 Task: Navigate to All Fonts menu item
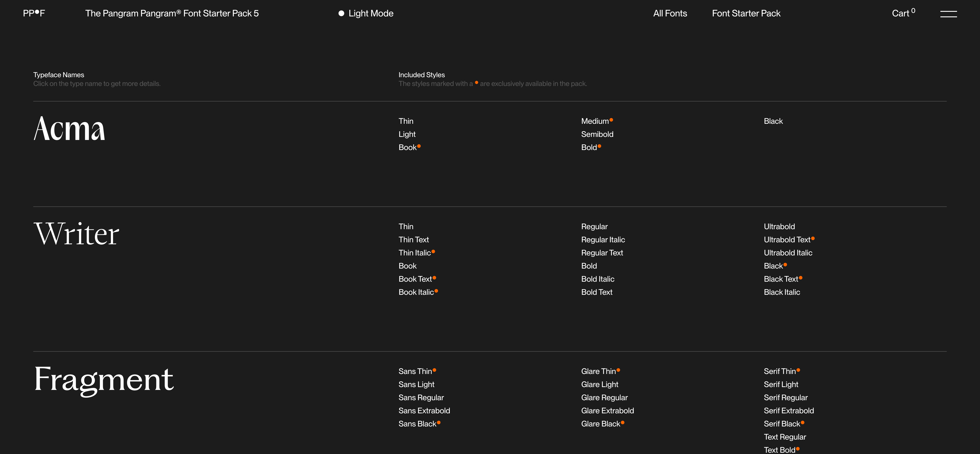coord(670,13)
